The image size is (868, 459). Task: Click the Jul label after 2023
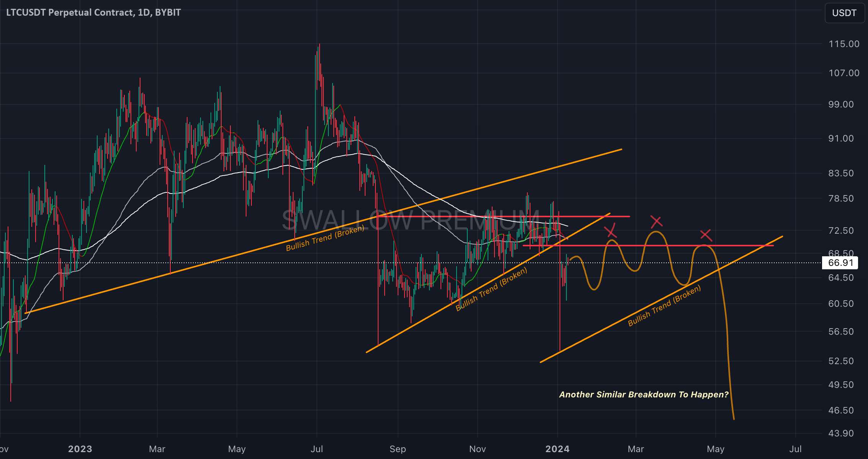pos(317,449)
